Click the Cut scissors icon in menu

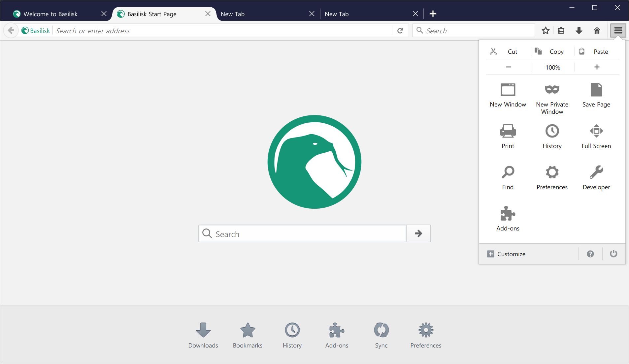(x=493, y=51)
